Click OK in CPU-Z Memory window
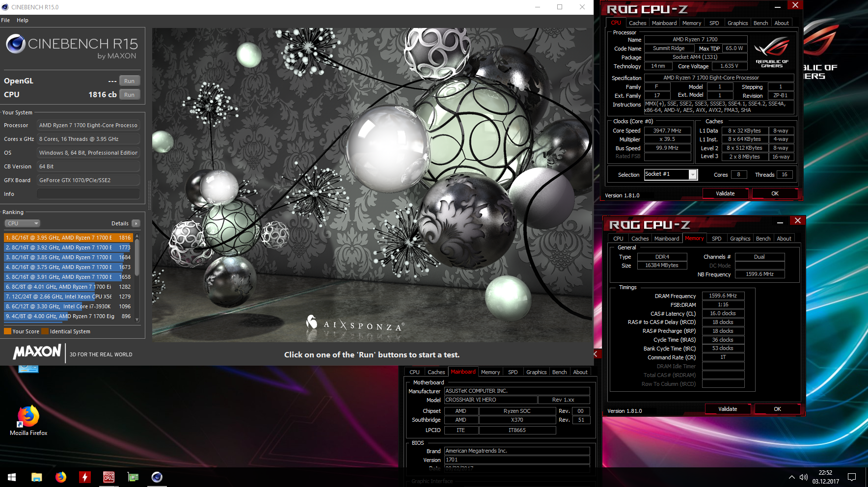Screen dimensions: 868x487 [x=777, y=409]
